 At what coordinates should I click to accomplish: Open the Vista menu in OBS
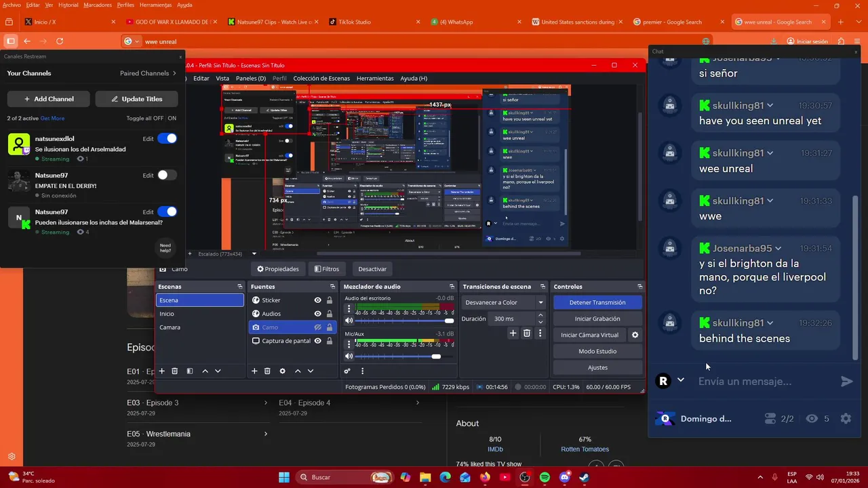tap(222, 78)
